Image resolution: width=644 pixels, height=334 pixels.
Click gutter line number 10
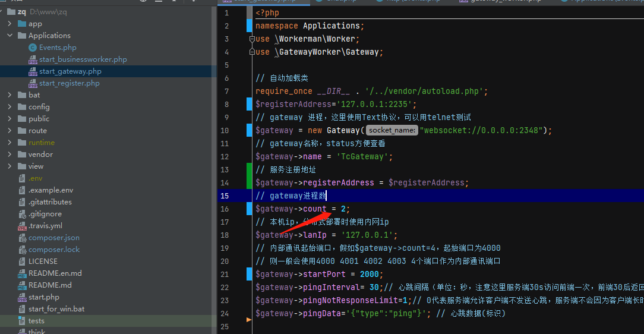coord(224,131)
